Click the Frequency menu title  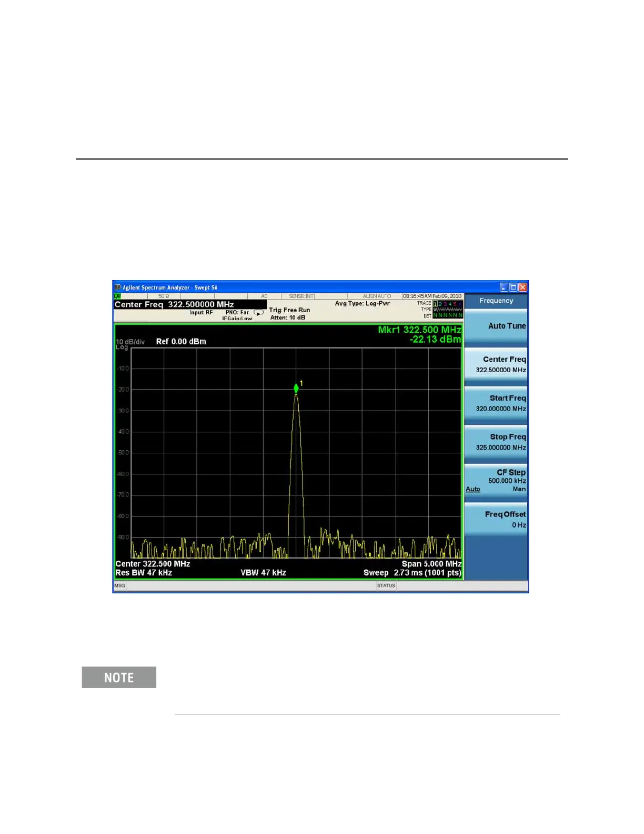496,301
